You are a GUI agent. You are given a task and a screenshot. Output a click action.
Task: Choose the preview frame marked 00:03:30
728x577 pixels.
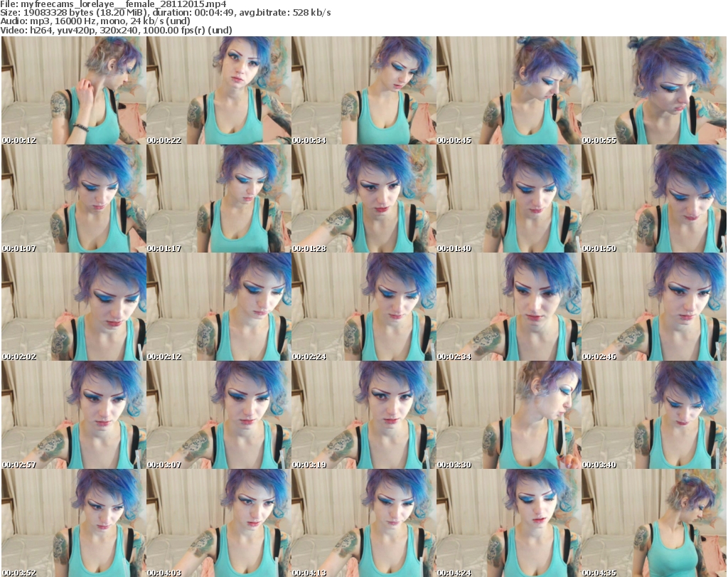pos(509,415)
